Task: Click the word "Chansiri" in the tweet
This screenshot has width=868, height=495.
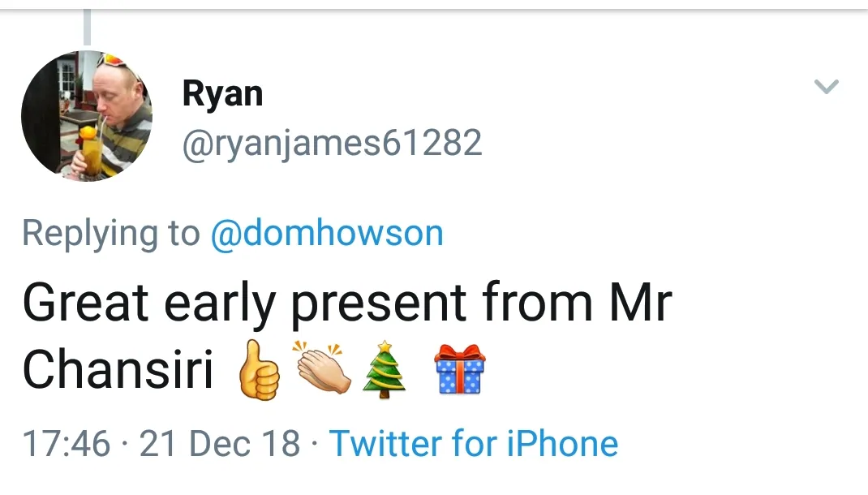Action: (x=118, y=371)
